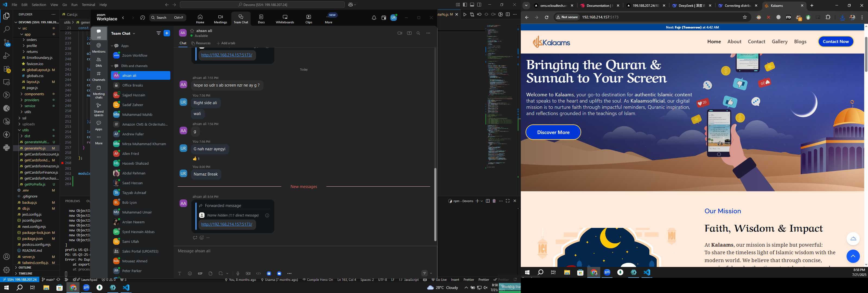Screen dimensions: 868x293
Task: Collapse DMs and channels section
Action: coord(113,66)
